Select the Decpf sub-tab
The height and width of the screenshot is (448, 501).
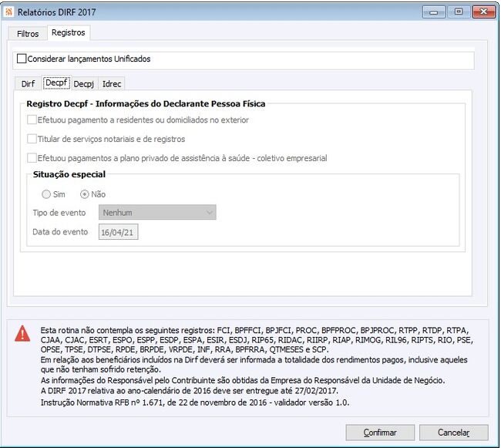pyautogui.click(x=56, y=83)
